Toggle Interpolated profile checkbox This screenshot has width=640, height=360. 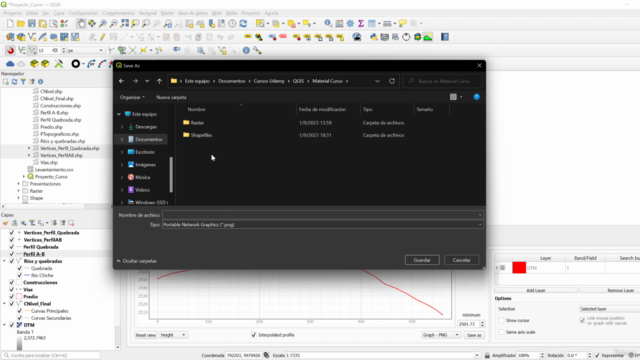point(253,335)
